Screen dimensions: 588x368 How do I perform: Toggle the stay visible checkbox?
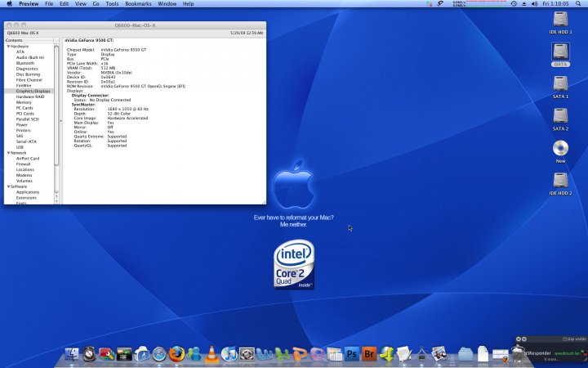565,339
